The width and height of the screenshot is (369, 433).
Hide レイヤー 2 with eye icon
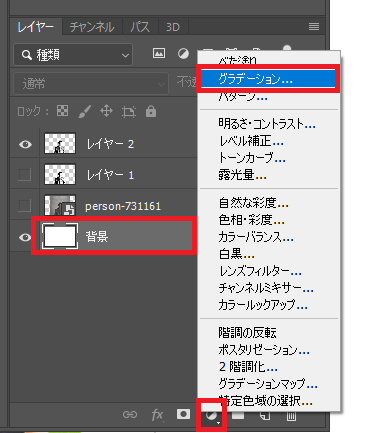[25, 144]
